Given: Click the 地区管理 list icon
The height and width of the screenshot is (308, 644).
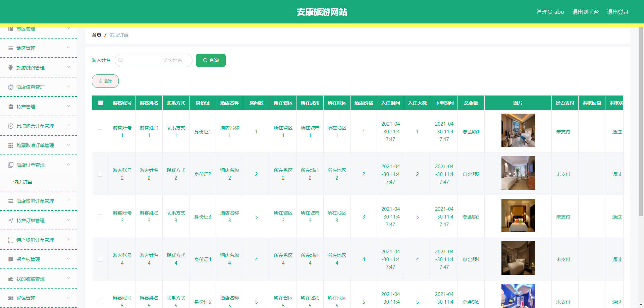Looking at the screenshot, I should 11,48.
